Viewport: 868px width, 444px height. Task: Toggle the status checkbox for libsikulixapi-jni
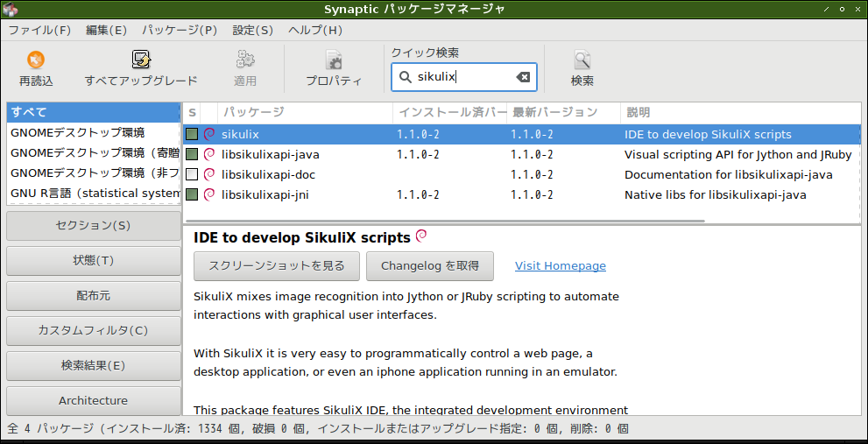click(x=192, y=195)
